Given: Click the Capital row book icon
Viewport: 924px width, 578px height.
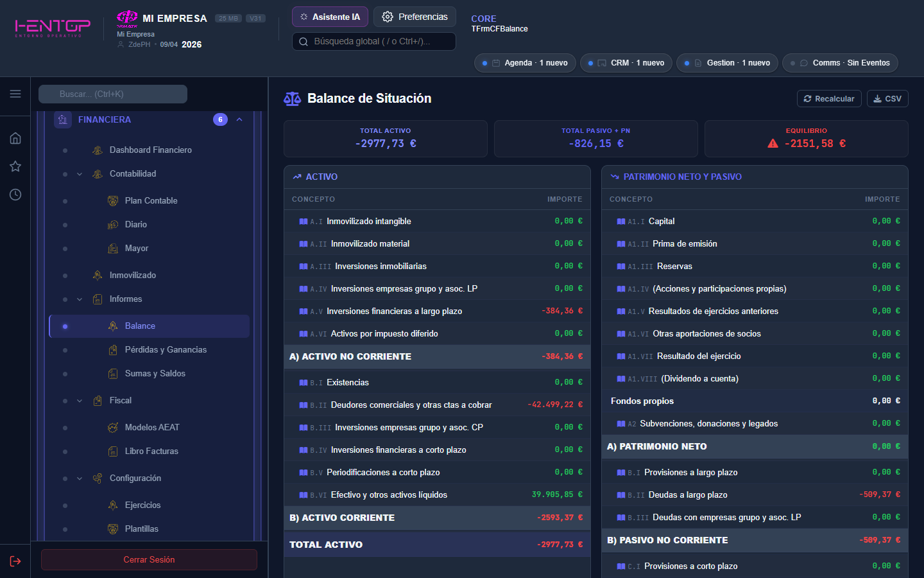Looking at the screenshot, I should (621, 222).
